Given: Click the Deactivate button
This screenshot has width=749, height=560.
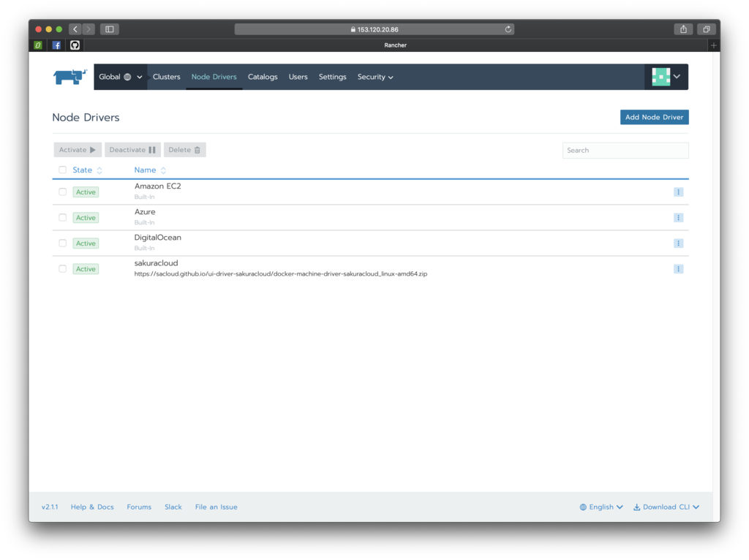Looking at the screenshot, I should [x=132, y=150].
